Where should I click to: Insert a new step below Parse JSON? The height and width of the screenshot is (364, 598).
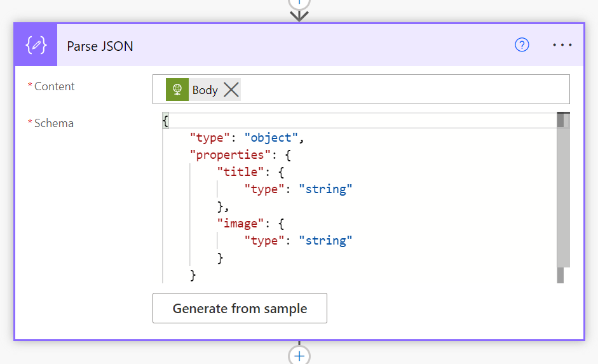[299, 355]
